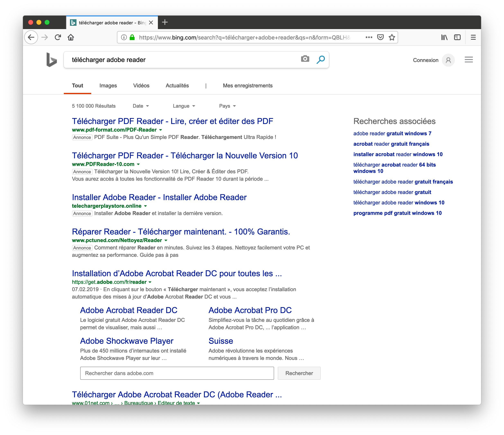
Task: Expand arrow next to pctuned.com URL
Action: [166, 240]
